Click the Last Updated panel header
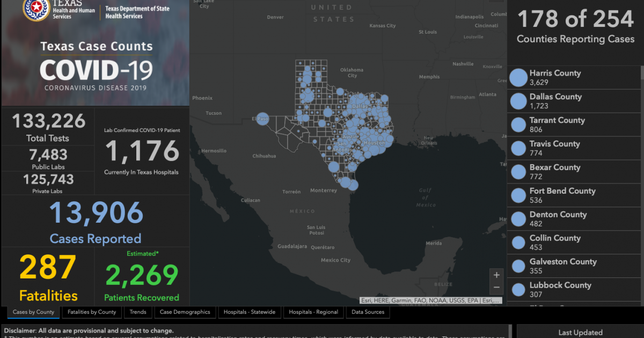644x338 pixels. click(580, 333)
